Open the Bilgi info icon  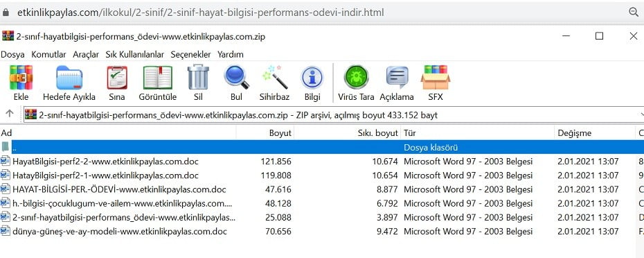pyautogui.click(x=312, y=78)
